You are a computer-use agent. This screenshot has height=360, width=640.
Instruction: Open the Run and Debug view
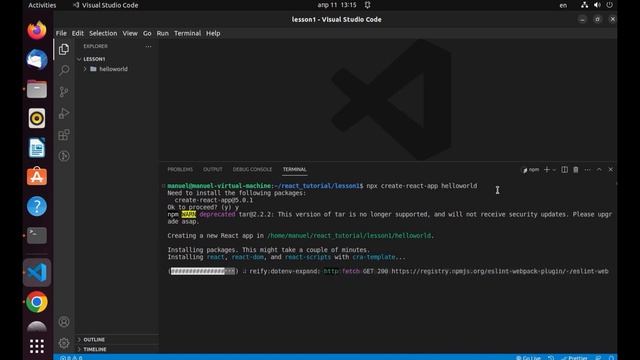pos(64,113)
